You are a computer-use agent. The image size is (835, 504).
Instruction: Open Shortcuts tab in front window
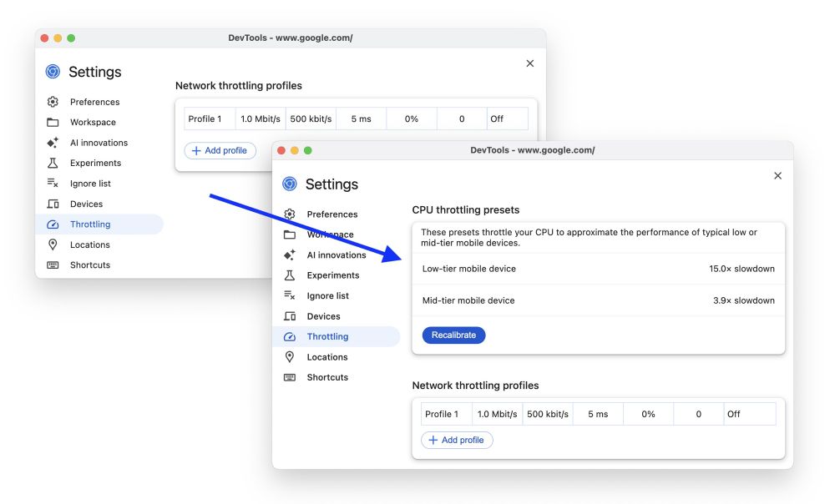[x=336, y=377]
